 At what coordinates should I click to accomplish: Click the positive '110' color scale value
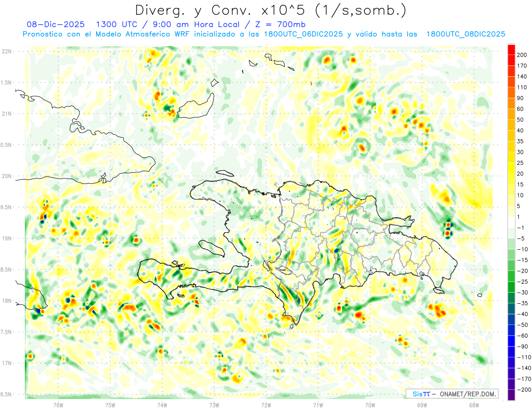(x=523, y=87)
